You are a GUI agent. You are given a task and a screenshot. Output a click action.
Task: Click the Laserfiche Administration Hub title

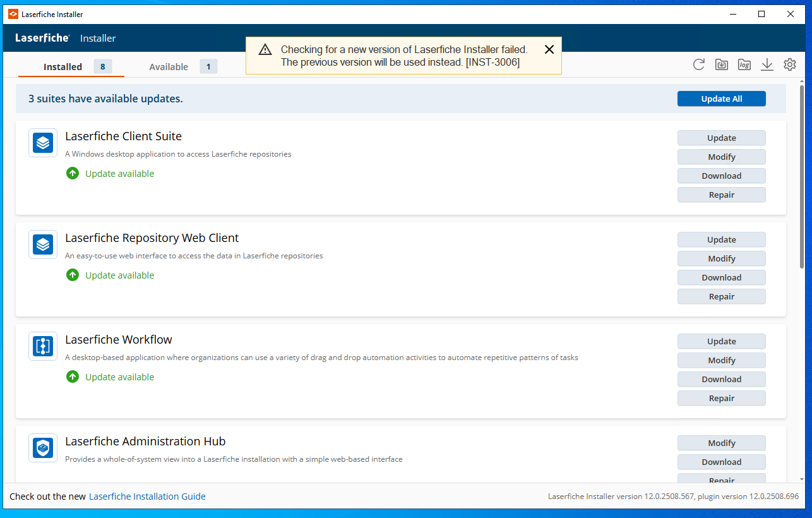point(145,441)
